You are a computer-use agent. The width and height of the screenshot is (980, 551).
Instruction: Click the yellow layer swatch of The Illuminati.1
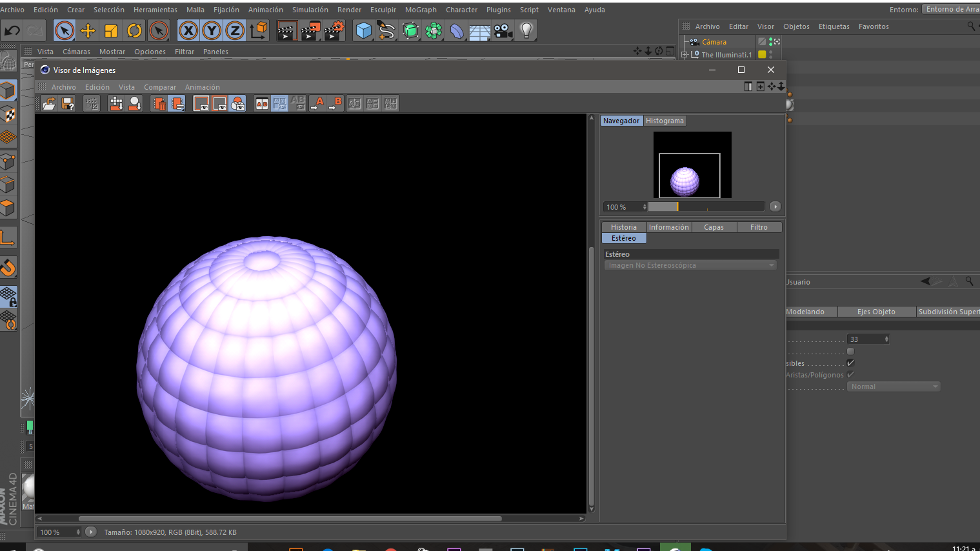point(762,55)
